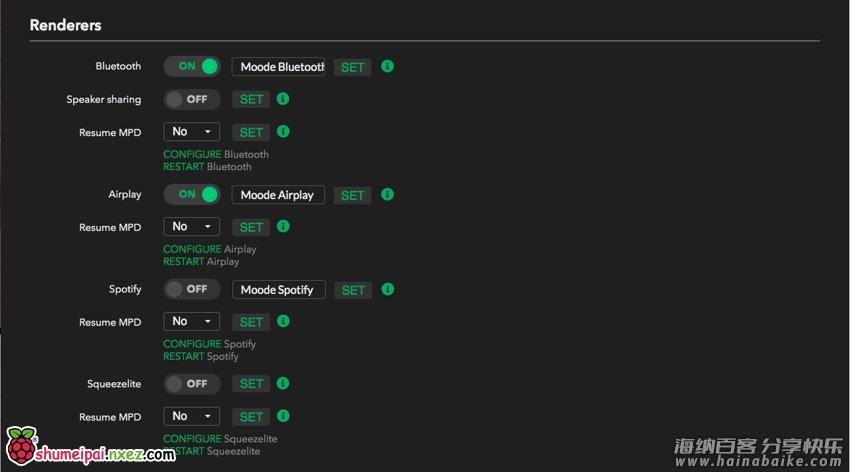Open Resume MPD dropdown under Bluetooth
Image resolution: width=850 pixels, height=472 pixels.
(191, 132)
